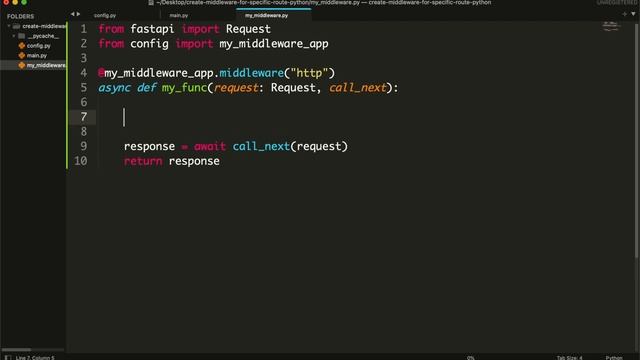The width and height of the screenshot is (640, 360).
Task: Click the call_next parameter on line 5
Action: 358,88
